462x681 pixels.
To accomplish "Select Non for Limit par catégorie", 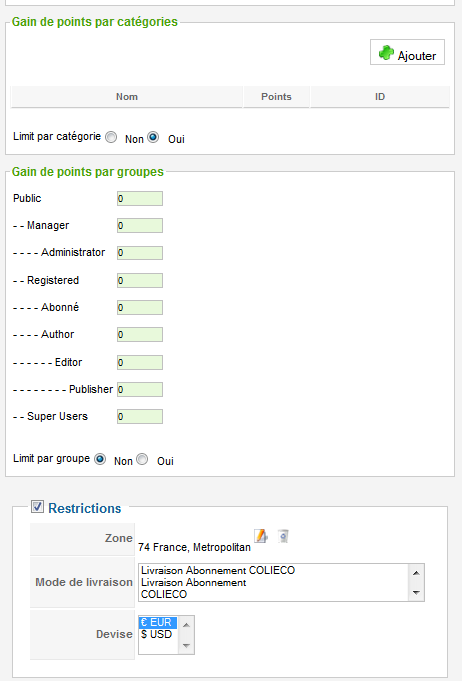I will tap(111, 137).
